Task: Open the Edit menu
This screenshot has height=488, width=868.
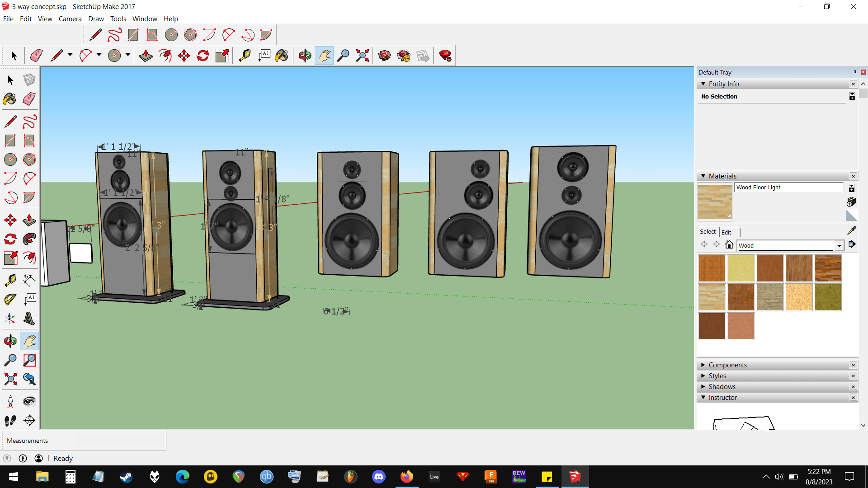Action: coord(26,19)
